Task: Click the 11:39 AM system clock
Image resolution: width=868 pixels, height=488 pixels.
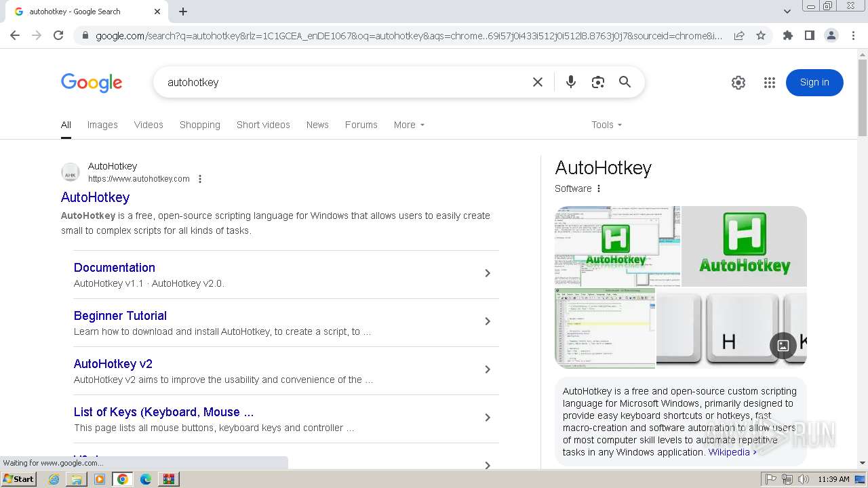Action: pos(833,479)
